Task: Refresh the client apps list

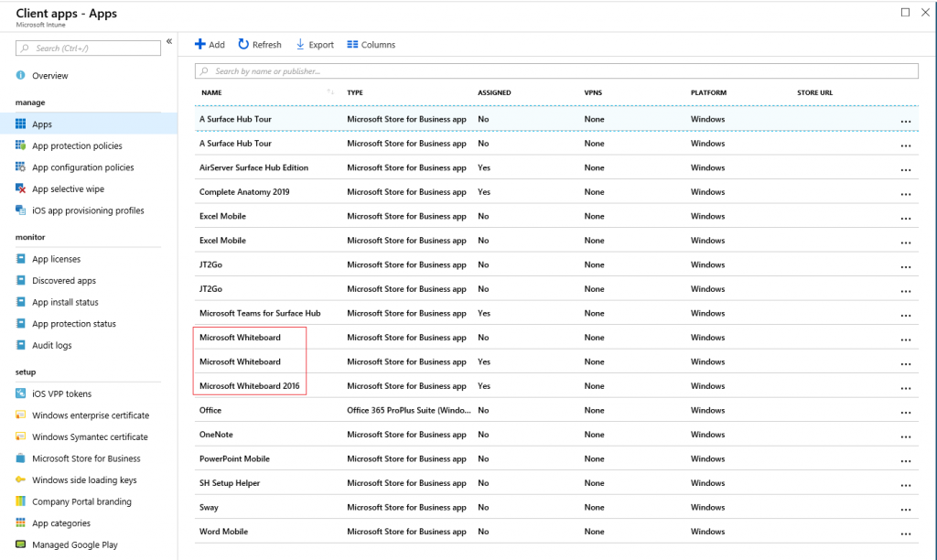Action: 260,44
